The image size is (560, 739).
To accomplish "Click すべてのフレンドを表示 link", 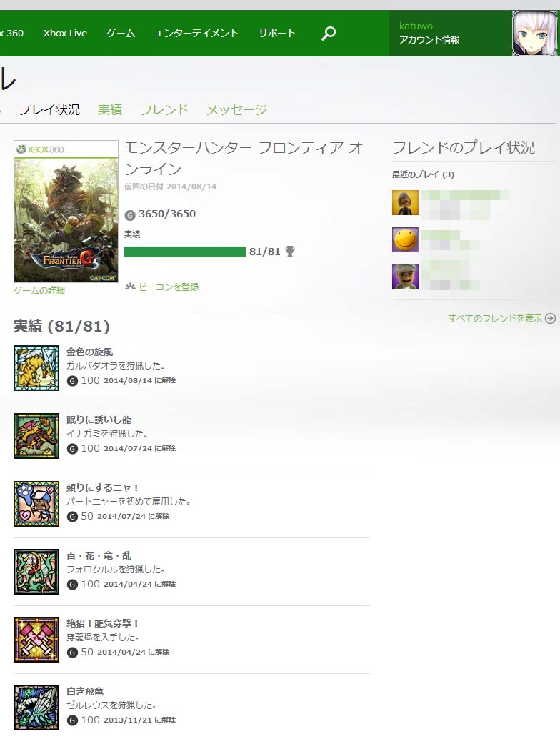I will 495,318.
